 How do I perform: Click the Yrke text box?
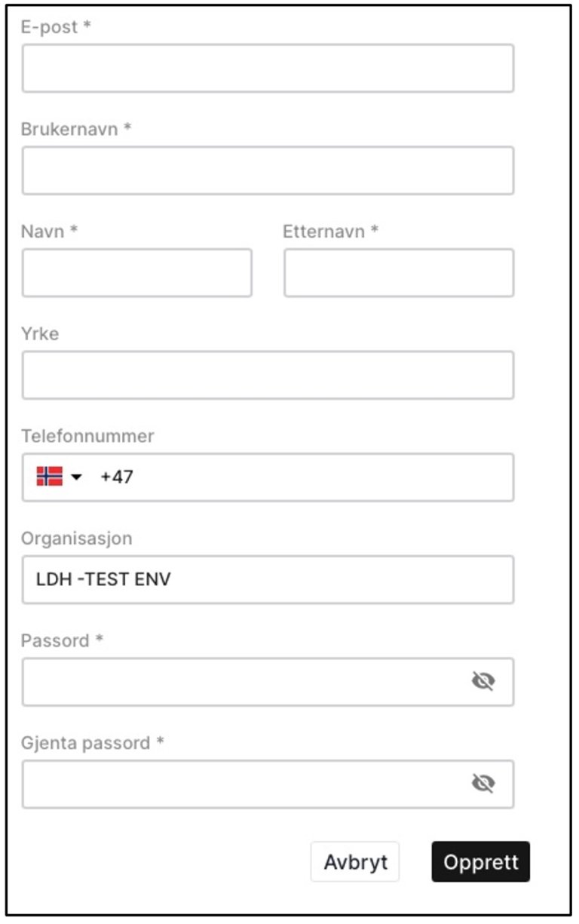268,375
